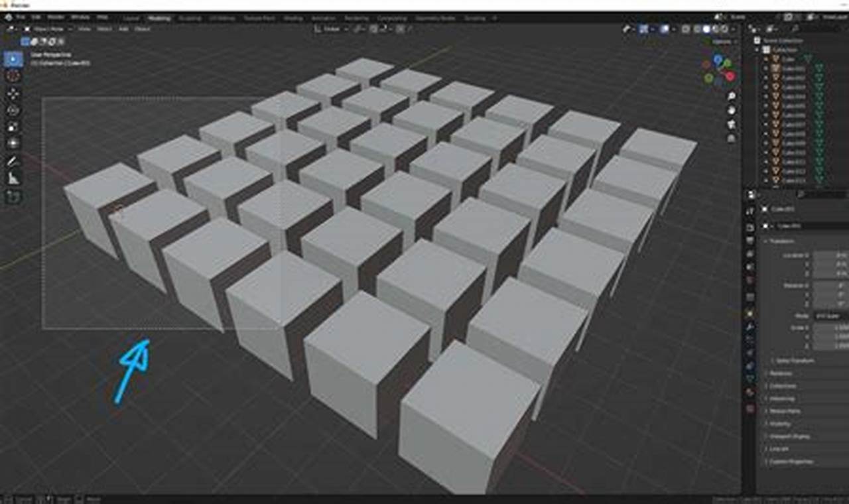Select the 3D Cursor tool
The height and width of the screenshot is (504, 849).
click(x=13, y=76)
